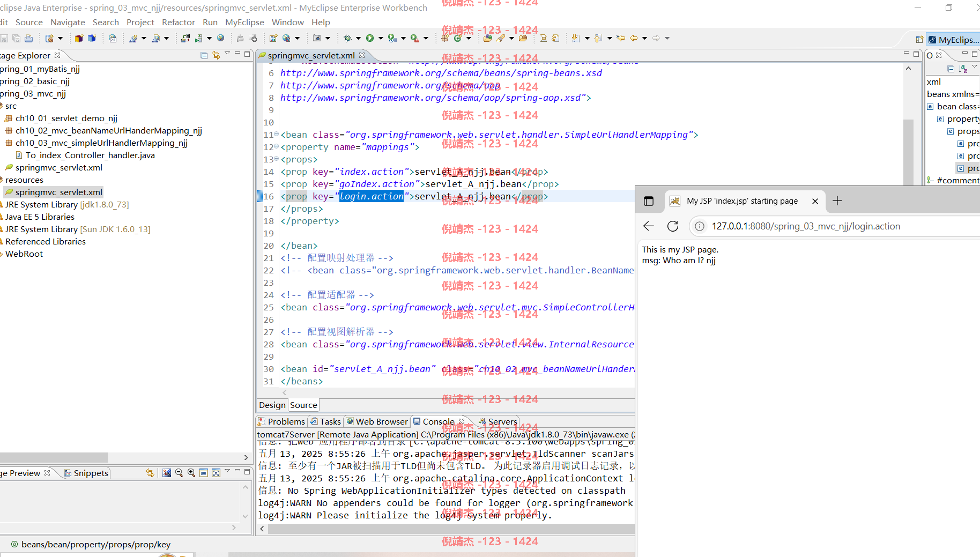Close the My JSP browser tab
This screenshot has height=557, width=980.
coord(815,201)
